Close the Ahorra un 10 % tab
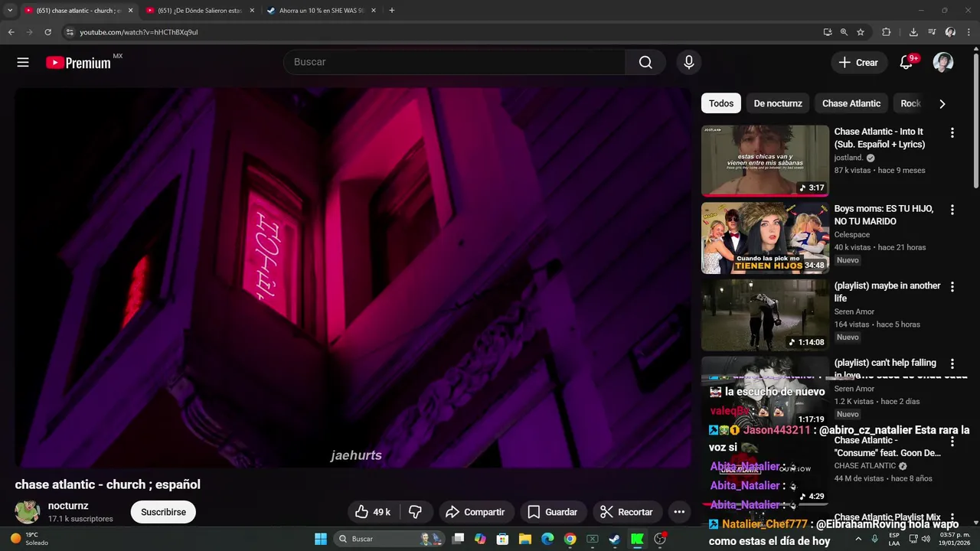Screen dimensions: 980x551 click(x=374, y=11)
